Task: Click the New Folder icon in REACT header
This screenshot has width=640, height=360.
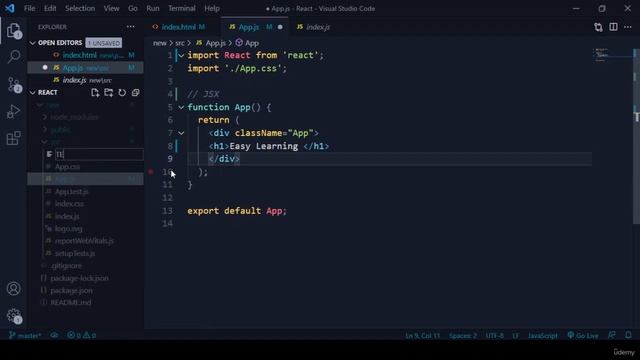Action: point(109,93)
